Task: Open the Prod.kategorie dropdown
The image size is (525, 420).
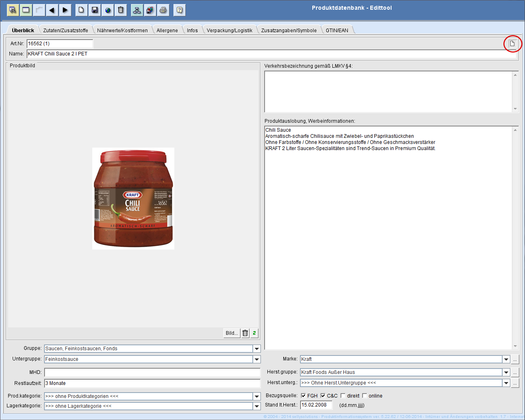Action: (x=257, y=396)
